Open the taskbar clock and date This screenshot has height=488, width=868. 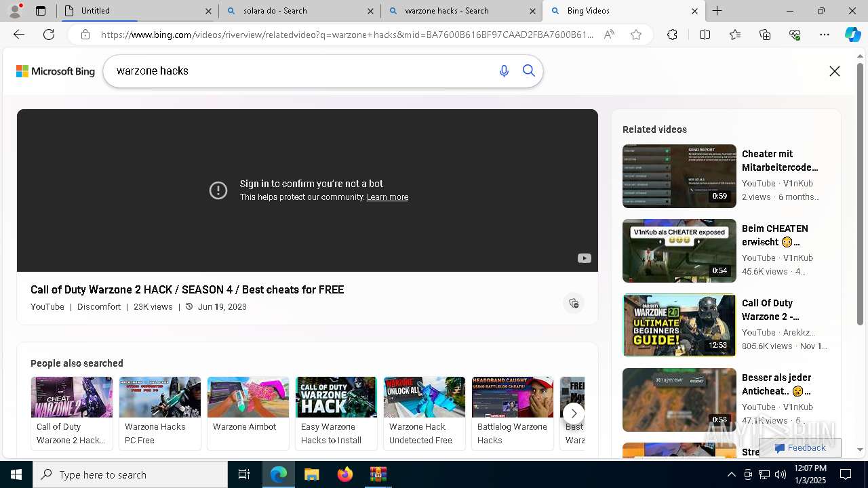tap(810, 474)
